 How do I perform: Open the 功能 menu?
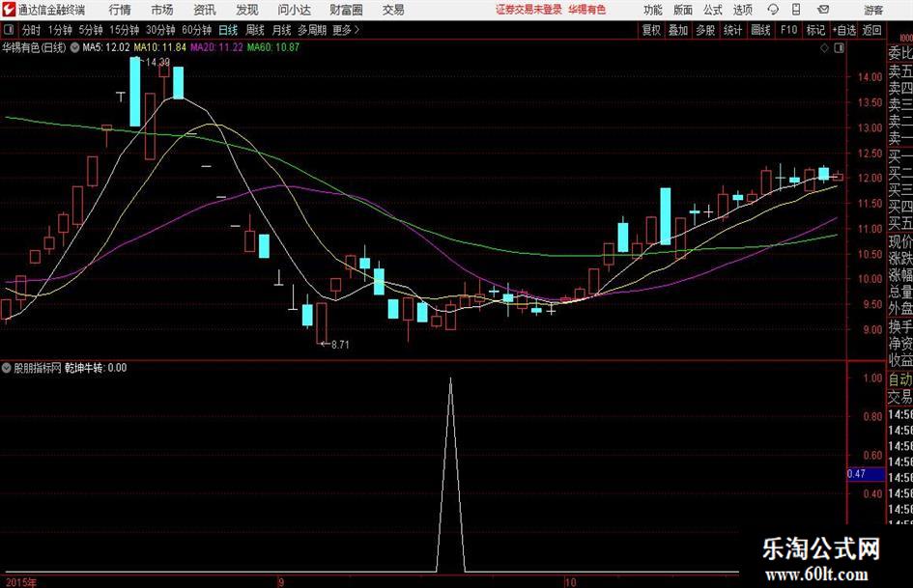coord(653,10)
